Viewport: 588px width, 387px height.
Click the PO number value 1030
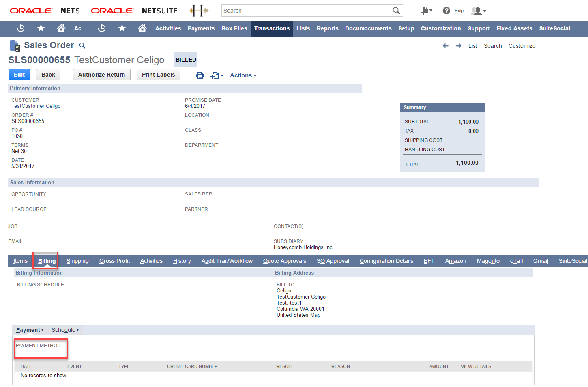[x=17, y=136]
